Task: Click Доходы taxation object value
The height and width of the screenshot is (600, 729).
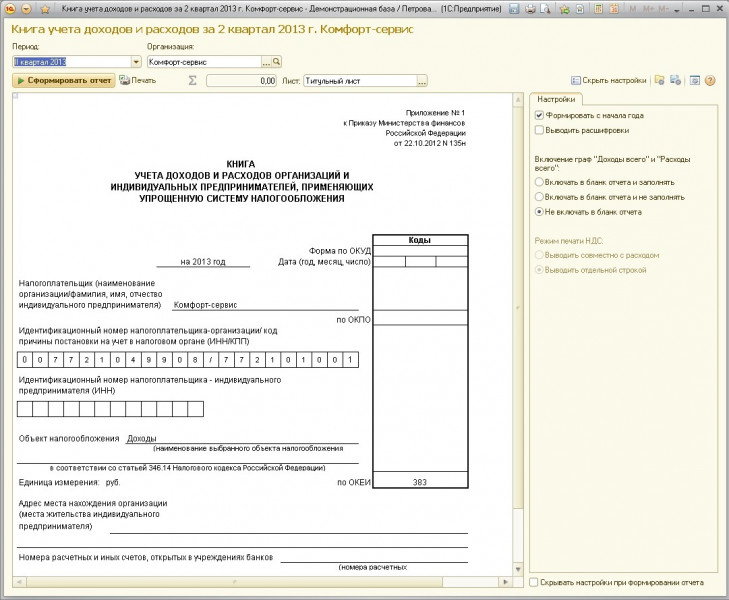Action: click(141, 438)
